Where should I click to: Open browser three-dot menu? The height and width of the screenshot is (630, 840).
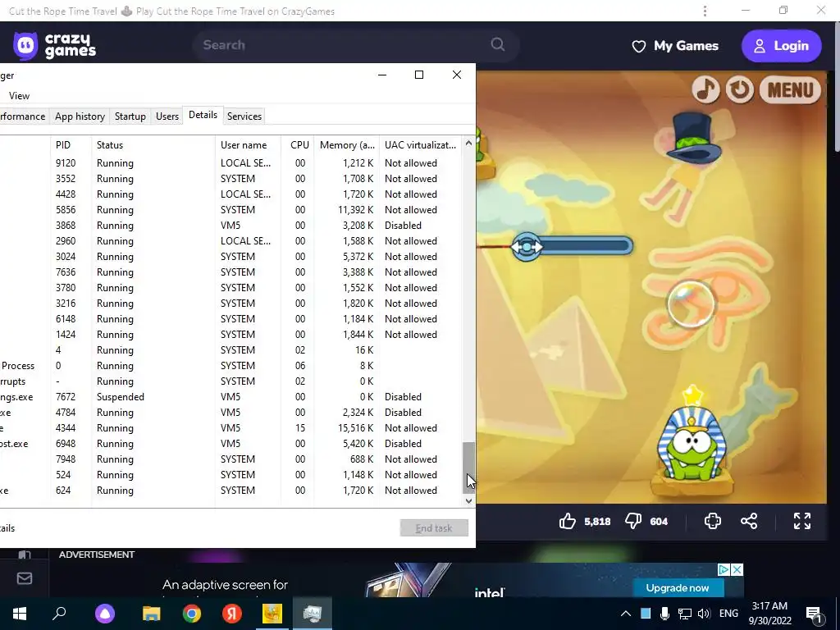pyautogui.click(x=705, y=11)
